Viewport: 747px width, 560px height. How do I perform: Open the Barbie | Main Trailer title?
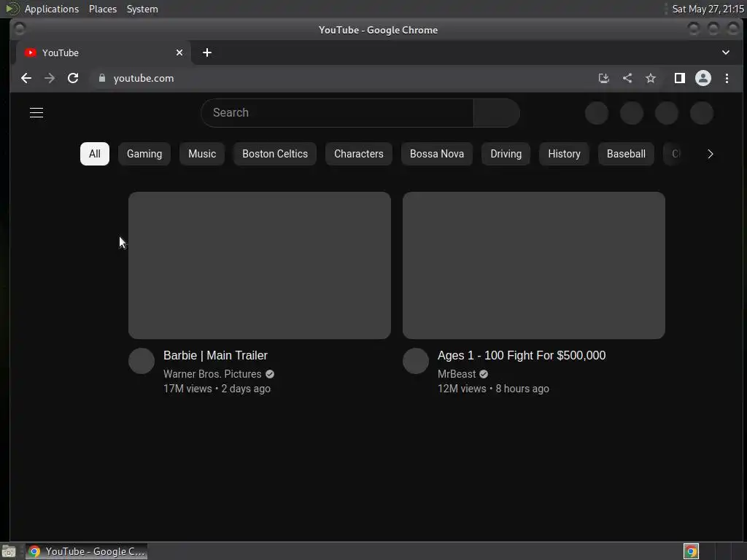coord(215,355)
